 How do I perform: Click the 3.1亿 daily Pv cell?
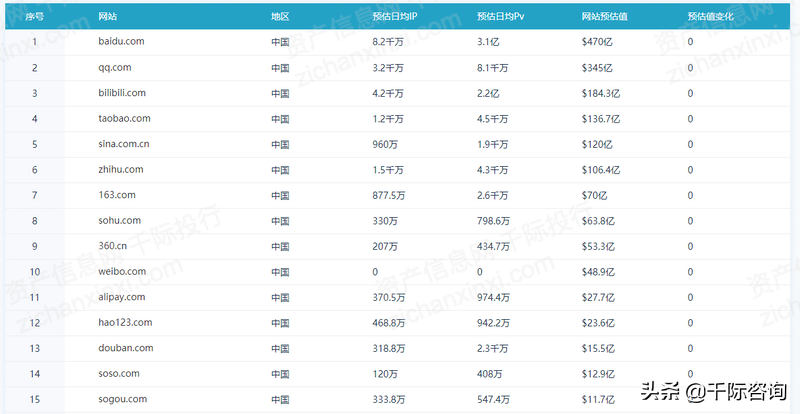[488, 42]
